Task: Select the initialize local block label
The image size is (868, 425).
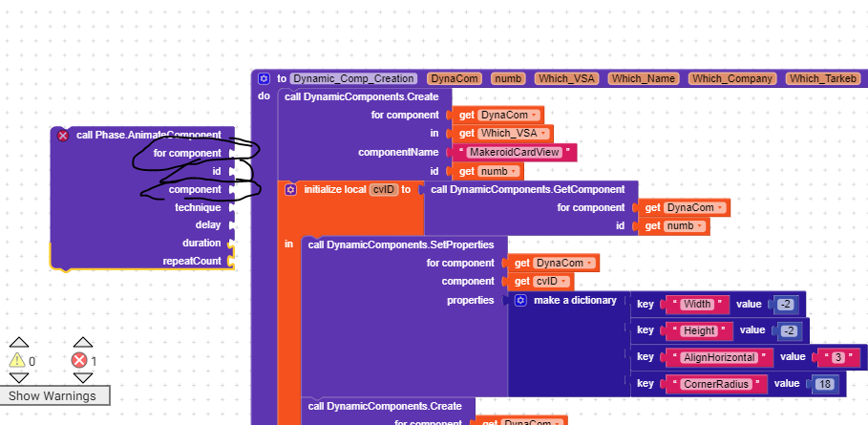Action: [335, 189]
